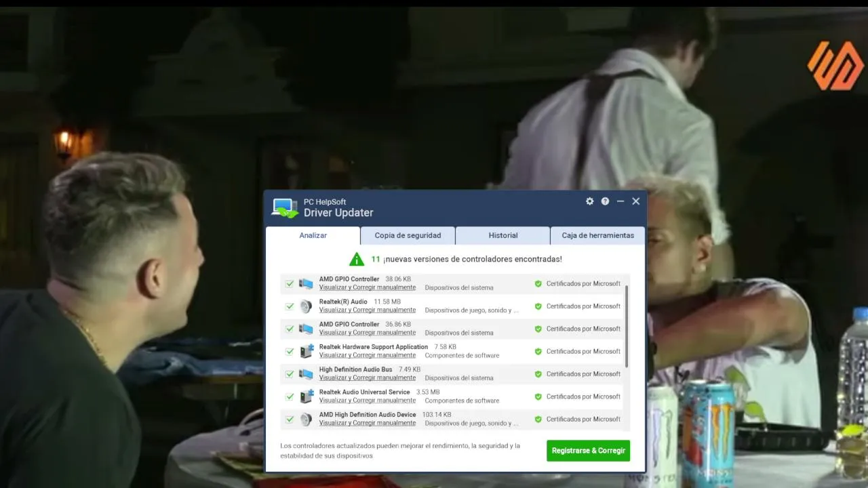The width and height of the screenshot is (868, 488).
Task: Open manual fix link under Realtek Audio Universal Service
Action: [x=368, y=401]
